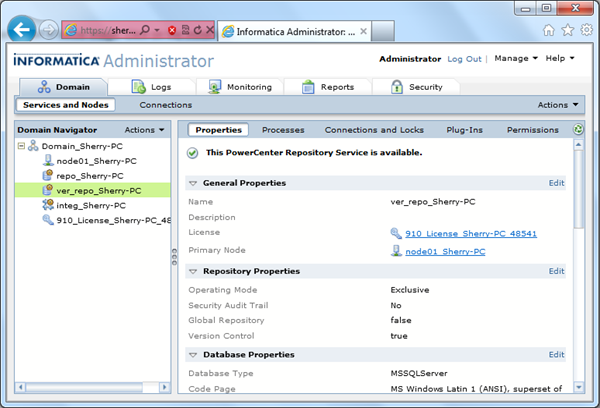The image size is (600, 408).
Task: Open the Connections and Locks tab
Action: coord(374,130)
